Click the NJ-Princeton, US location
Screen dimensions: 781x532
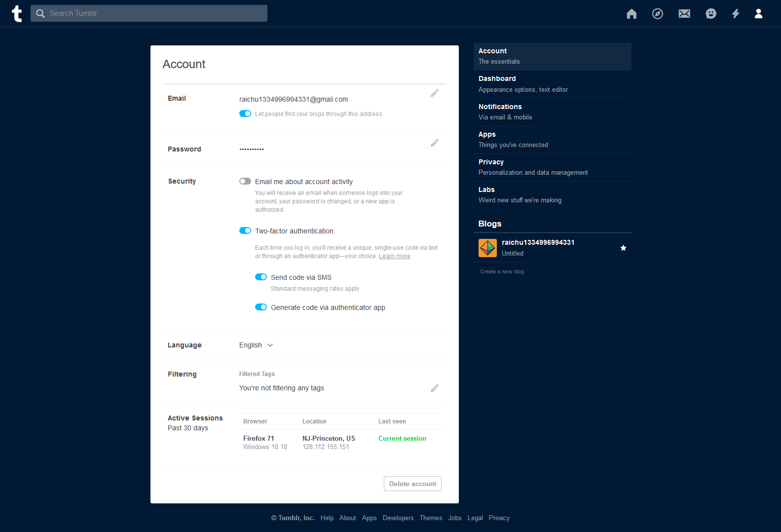[x=329, y=438]
